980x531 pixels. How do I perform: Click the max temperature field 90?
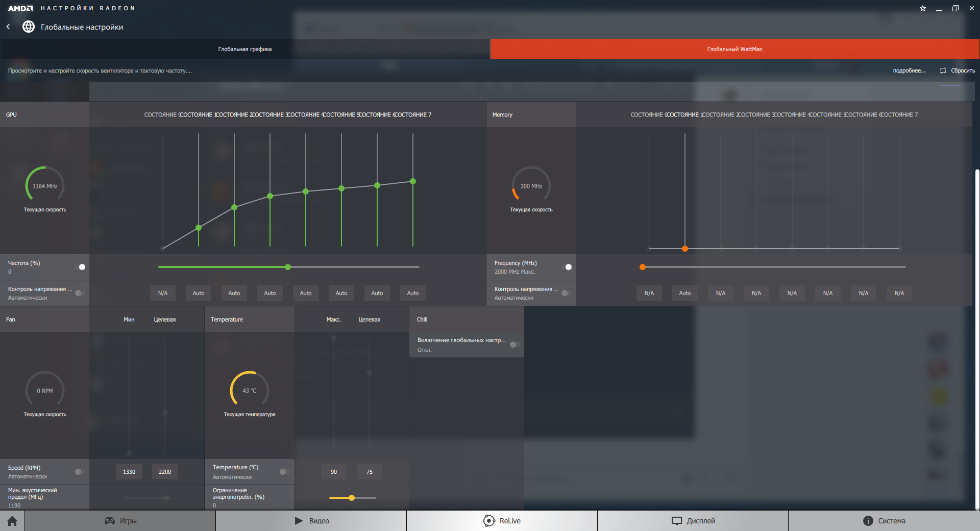click(x=334, y=472)
